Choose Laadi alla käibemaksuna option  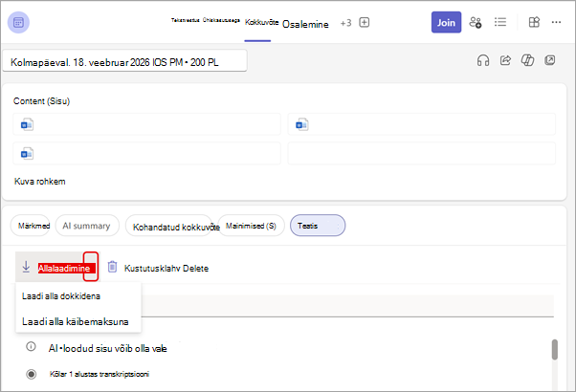pos(76,322)
